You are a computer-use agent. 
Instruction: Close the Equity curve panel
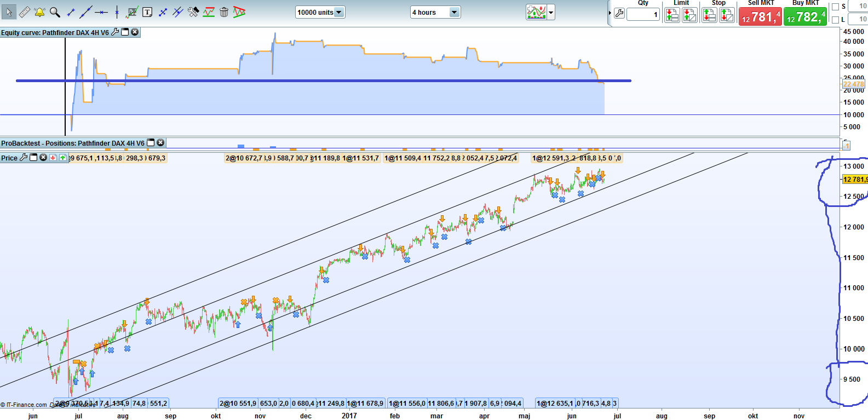coord(135,32)
